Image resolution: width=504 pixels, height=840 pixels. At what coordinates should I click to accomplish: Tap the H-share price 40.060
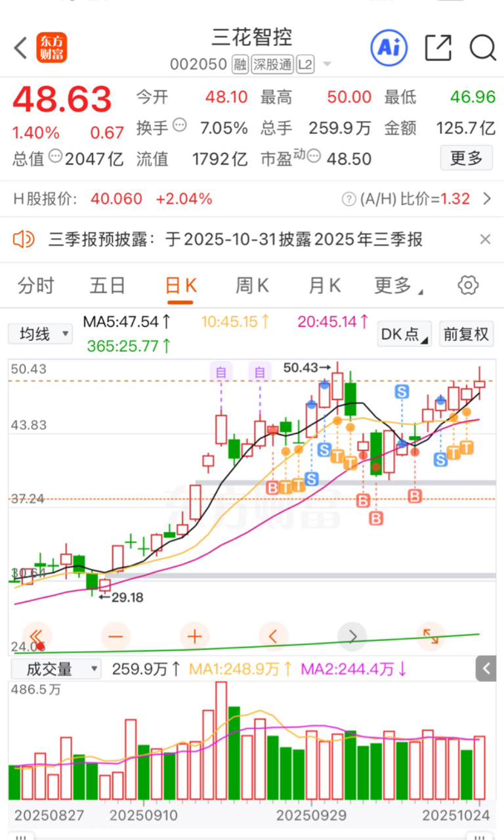[116, 198]
